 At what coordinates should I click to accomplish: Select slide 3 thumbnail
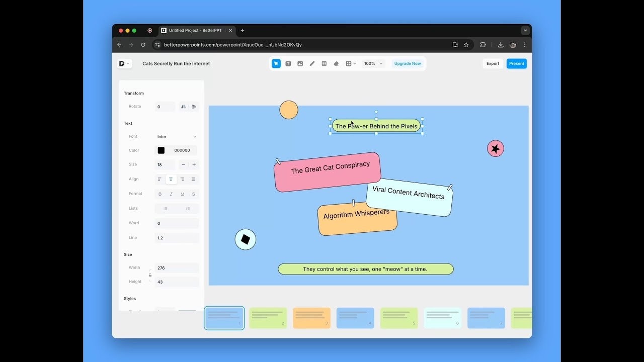[x=311, y=318]
